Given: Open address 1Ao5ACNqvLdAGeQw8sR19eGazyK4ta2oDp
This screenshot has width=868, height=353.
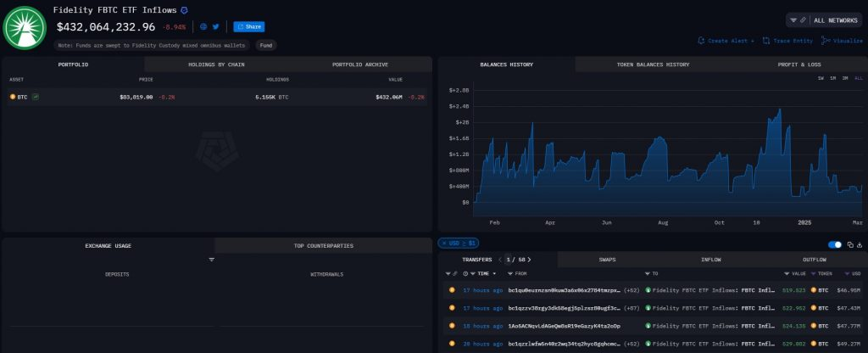Looking at the screenshot, I should tap(564, 326).
